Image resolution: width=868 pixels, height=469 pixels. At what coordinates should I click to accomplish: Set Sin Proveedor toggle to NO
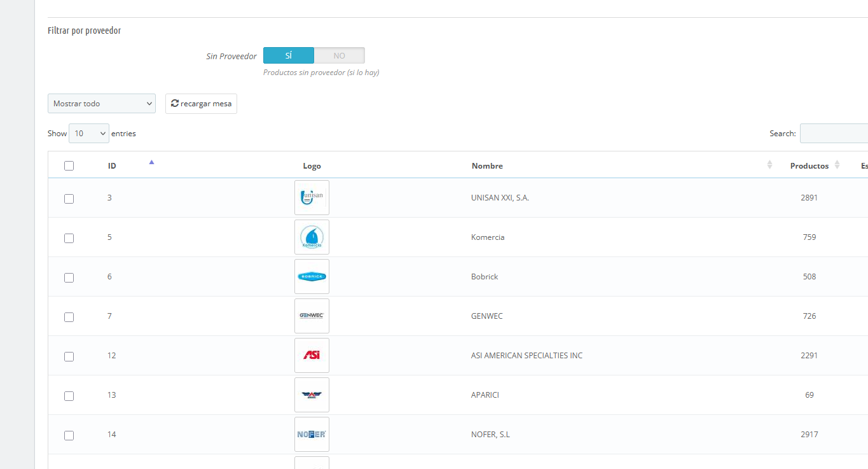pos(340,56)
